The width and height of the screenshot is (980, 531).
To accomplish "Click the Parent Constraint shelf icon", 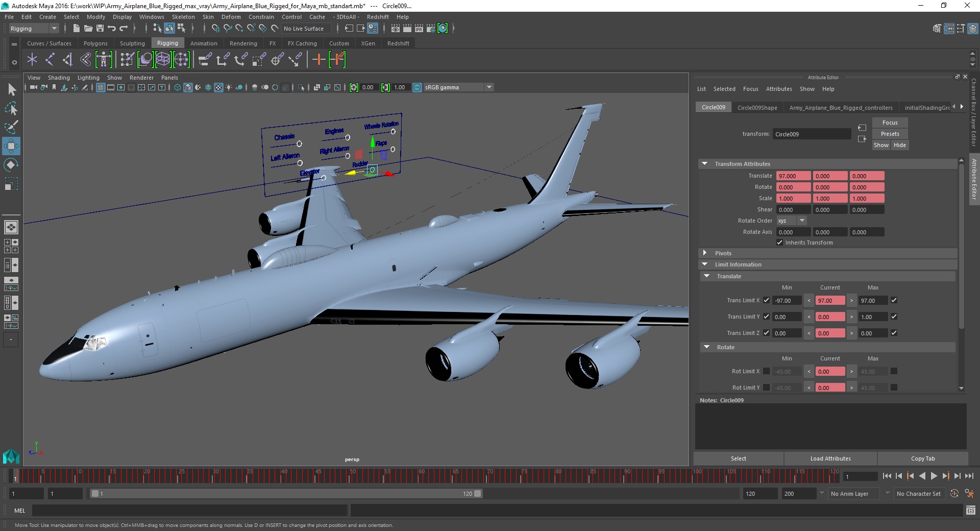I will tap(205, 60).
